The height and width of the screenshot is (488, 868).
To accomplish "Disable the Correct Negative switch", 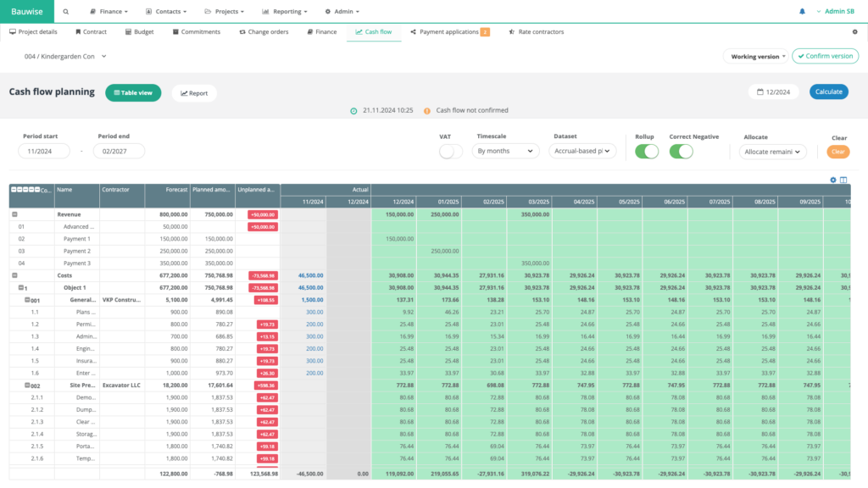I will coord(681,151).
